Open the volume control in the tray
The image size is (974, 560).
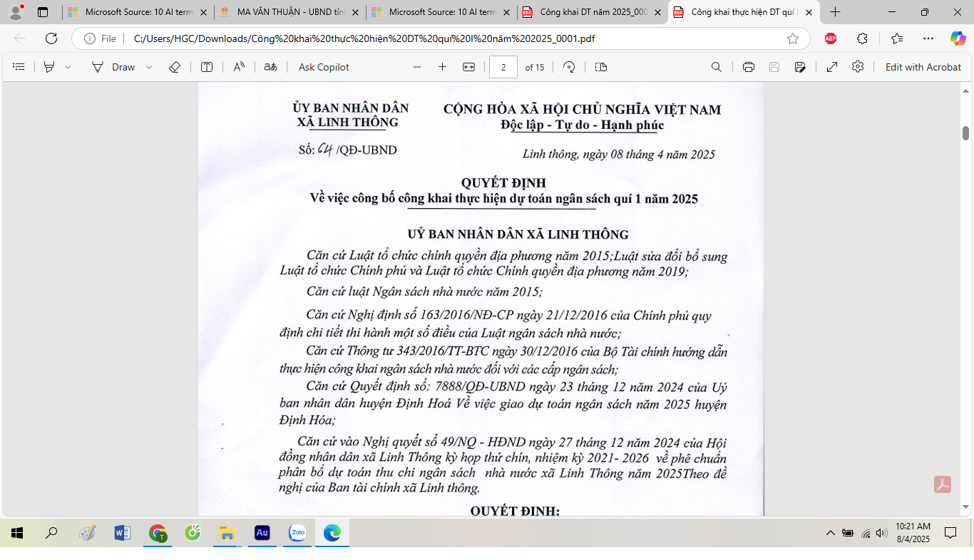[881, 533]
